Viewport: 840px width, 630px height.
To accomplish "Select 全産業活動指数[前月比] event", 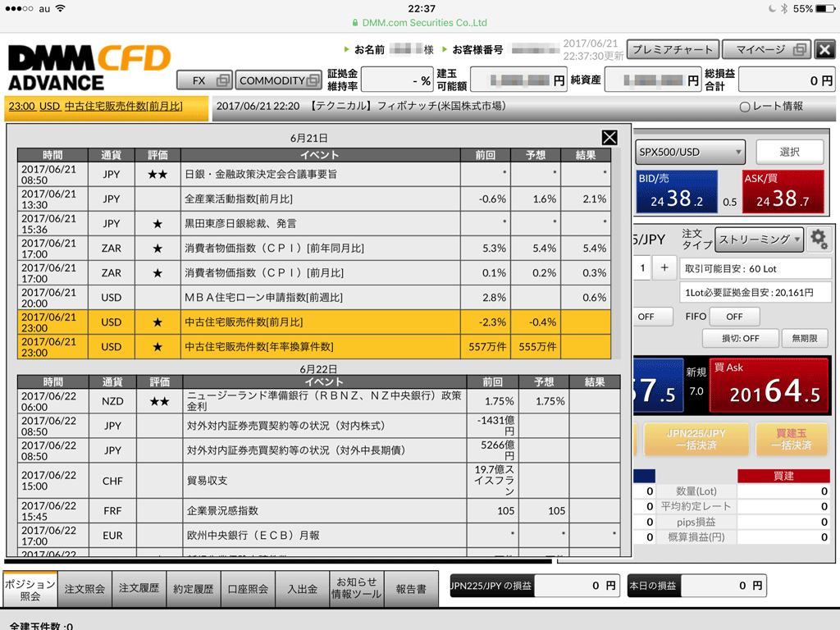I will pos(314,199).
